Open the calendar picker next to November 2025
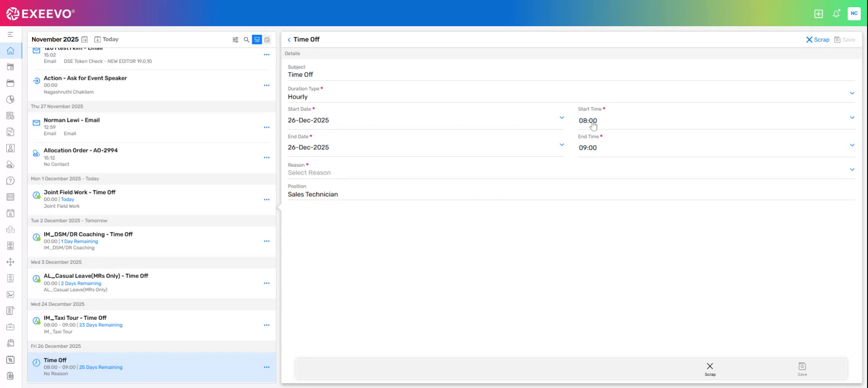The height and width of the screenshot is (388, 868). click(x=85, y=40)
